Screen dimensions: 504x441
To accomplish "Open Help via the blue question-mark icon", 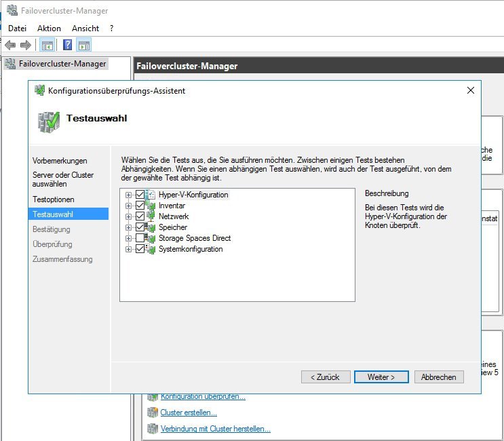I will 68,45.
